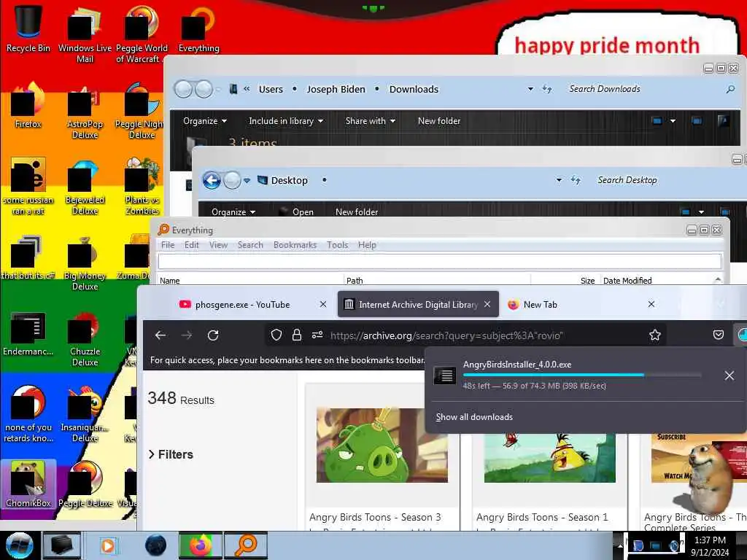Expand the Filters section
747x560 pixels.
171,454
